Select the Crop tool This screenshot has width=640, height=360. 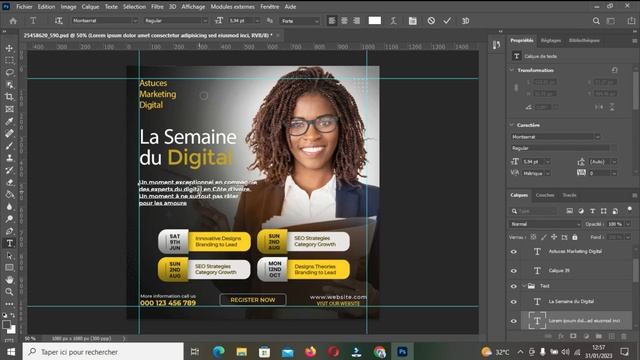(9, 97)
